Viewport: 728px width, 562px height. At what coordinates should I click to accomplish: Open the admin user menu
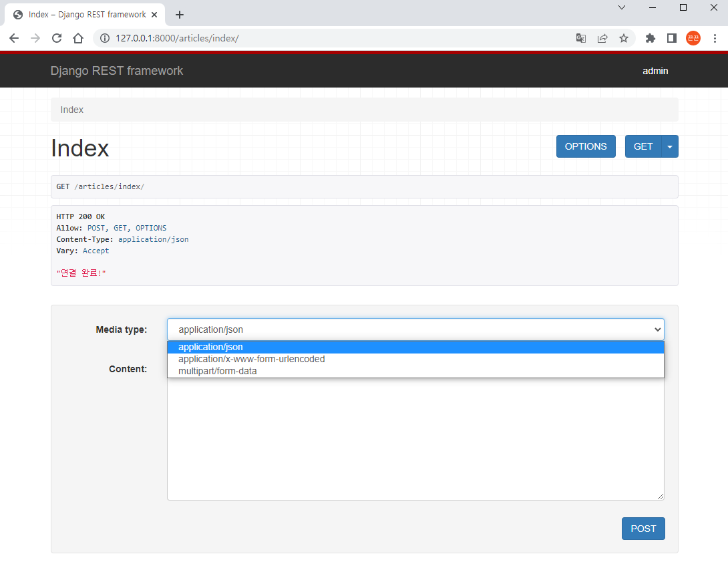(655, 71)
